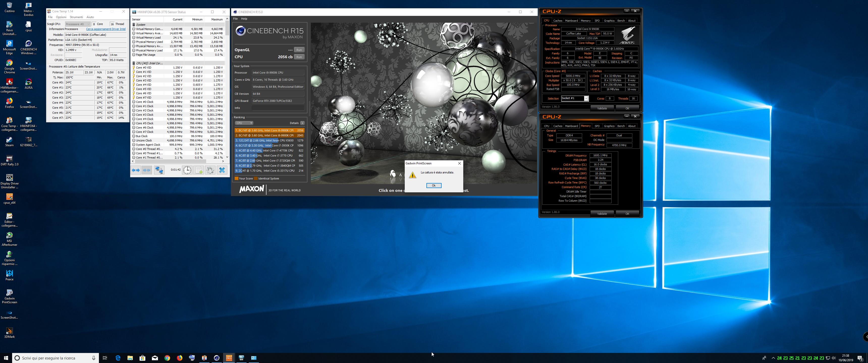Select first ranking entry scoring 2056
Image resolution: width=868 pixels, height=363 pixels.
point(269,130)
